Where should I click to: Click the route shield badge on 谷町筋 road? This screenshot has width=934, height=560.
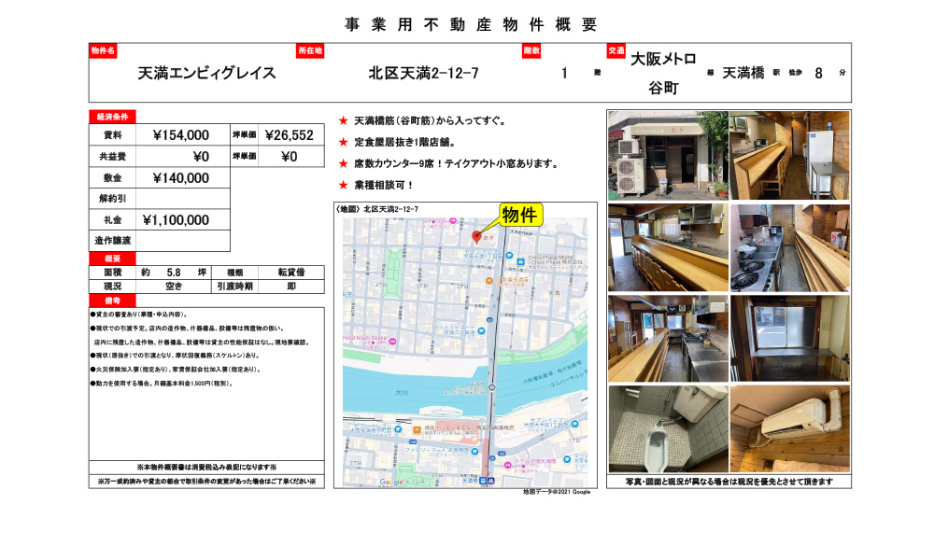tap(490, 386)
